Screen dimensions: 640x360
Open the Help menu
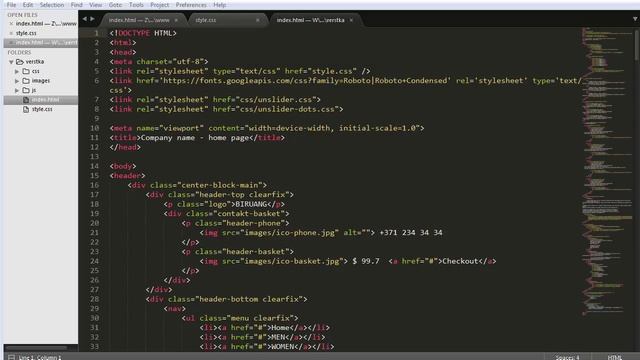(x=220, y=5)
